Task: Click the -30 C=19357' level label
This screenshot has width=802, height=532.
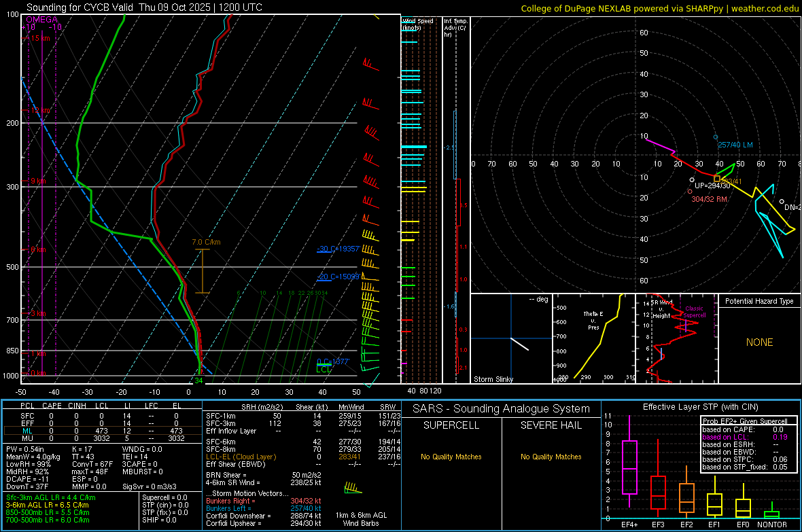Action: pos(338,249)
